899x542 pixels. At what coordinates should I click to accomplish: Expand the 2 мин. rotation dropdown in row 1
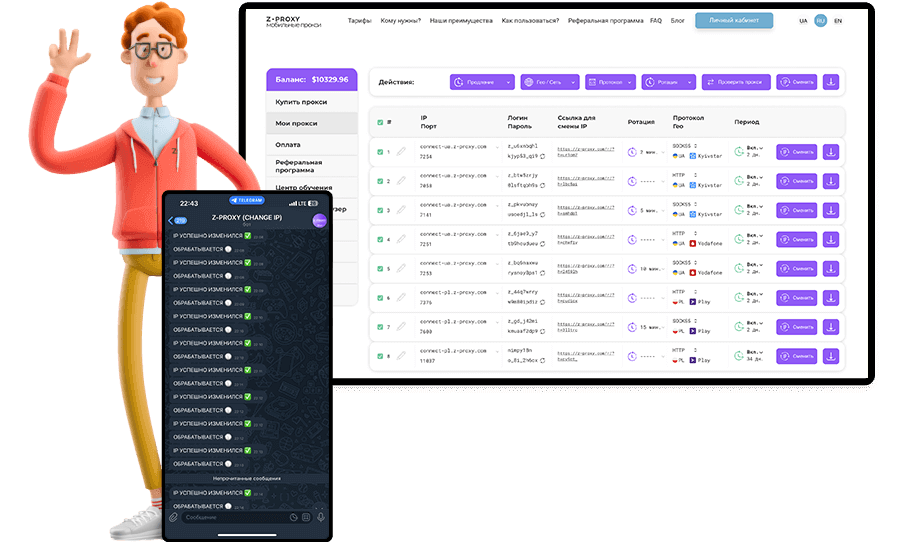(663, 152)
